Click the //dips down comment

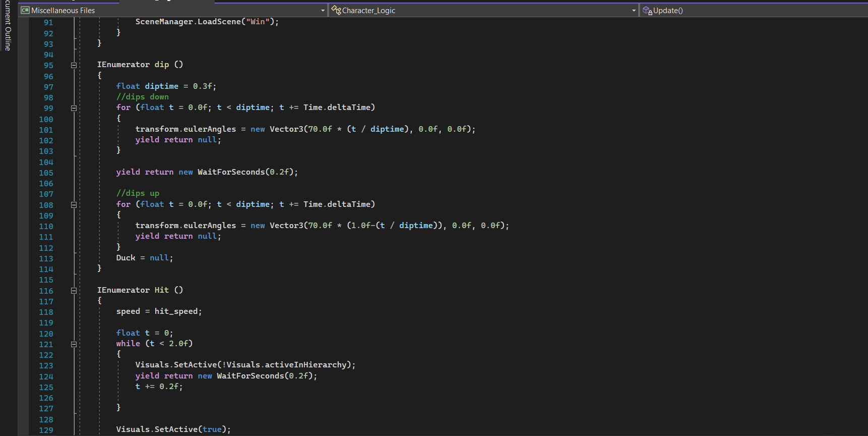click(142, 97)
